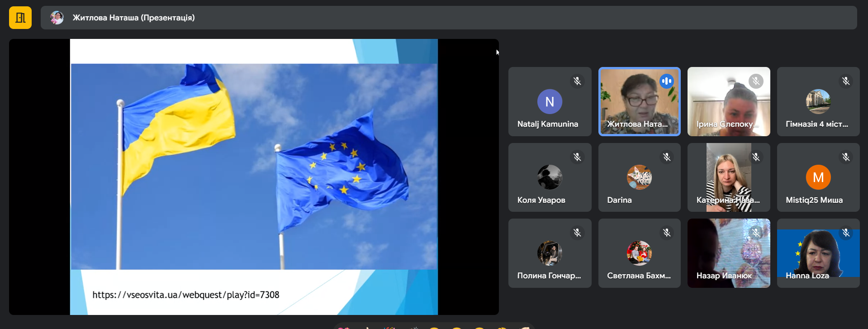Click muted mic icon on Полина Гончар tile
The width and height of the screenshot is (868, 329).
(577, 233)
